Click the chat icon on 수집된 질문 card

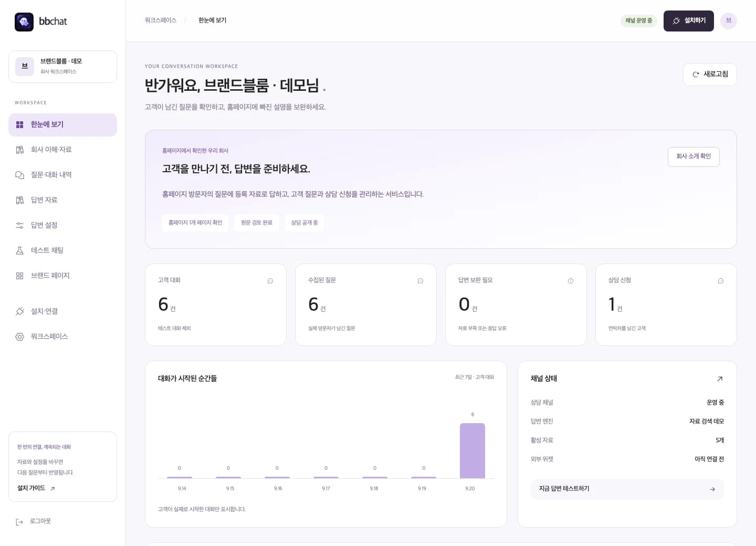coord(421,281)
